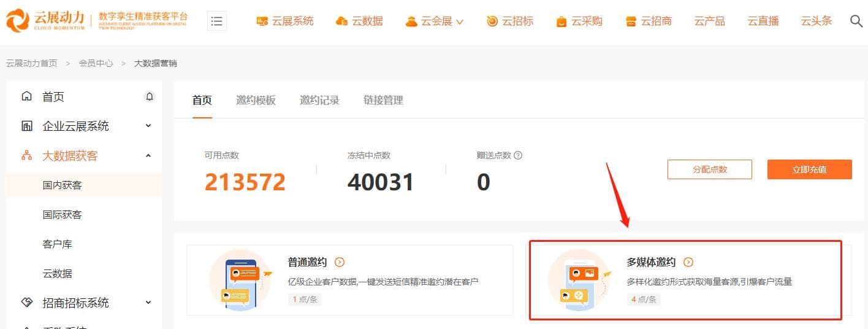Click the help icon beside 赠送点数

(x=518, y=155)
